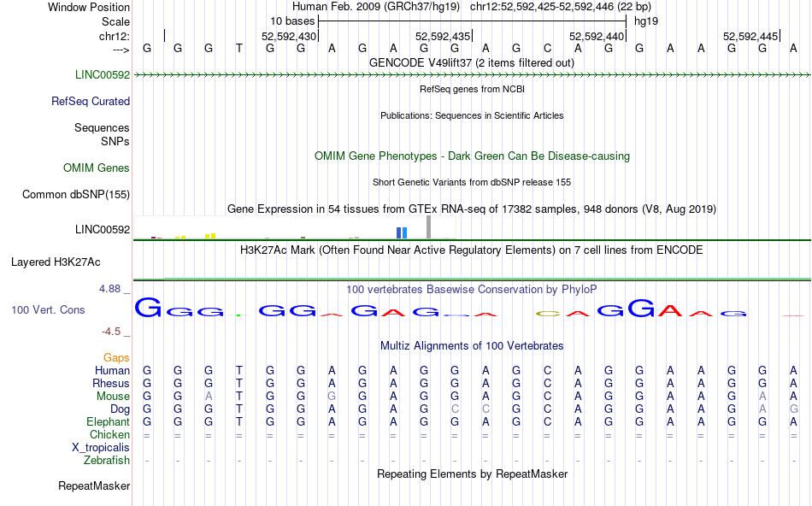Select the Elephant species label
Screen dimensions: 812x506
pos(108,421)
